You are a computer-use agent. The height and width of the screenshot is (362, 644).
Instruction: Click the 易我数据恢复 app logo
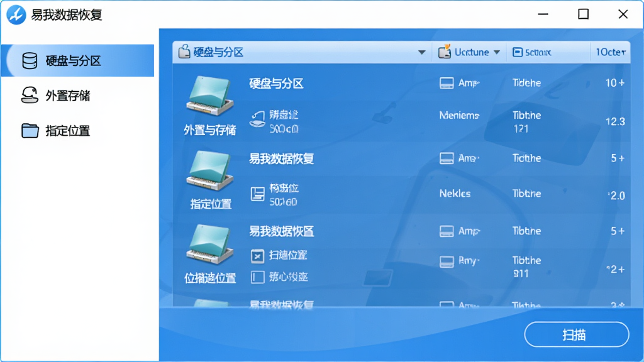pyautogui.click(x=16, y=15)
